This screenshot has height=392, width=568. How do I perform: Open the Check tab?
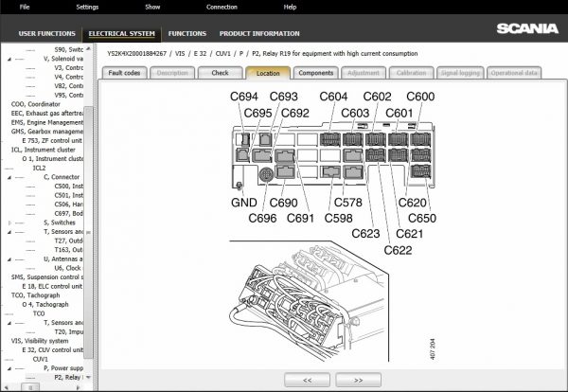(x=220, y=73)
